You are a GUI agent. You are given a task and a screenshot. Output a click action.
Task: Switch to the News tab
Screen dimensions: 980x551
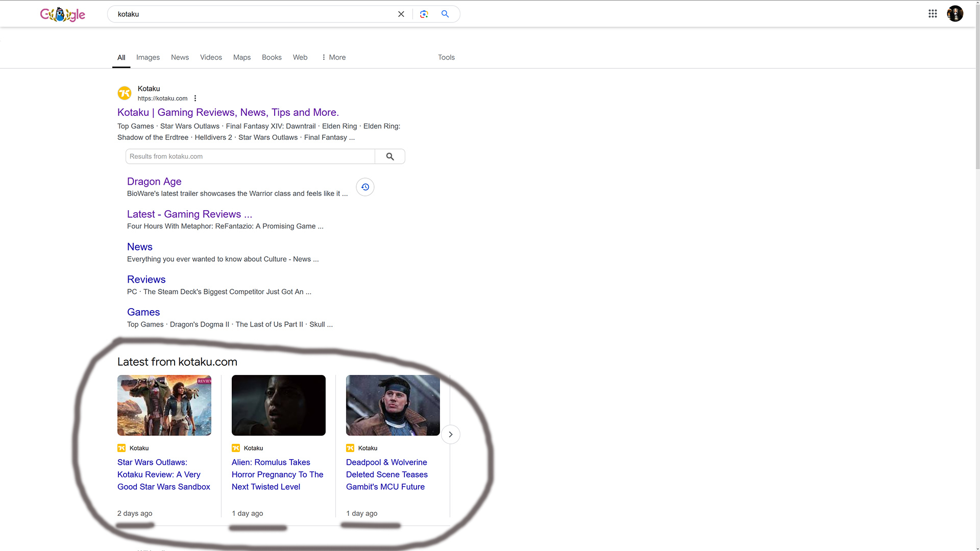[180, 58]
